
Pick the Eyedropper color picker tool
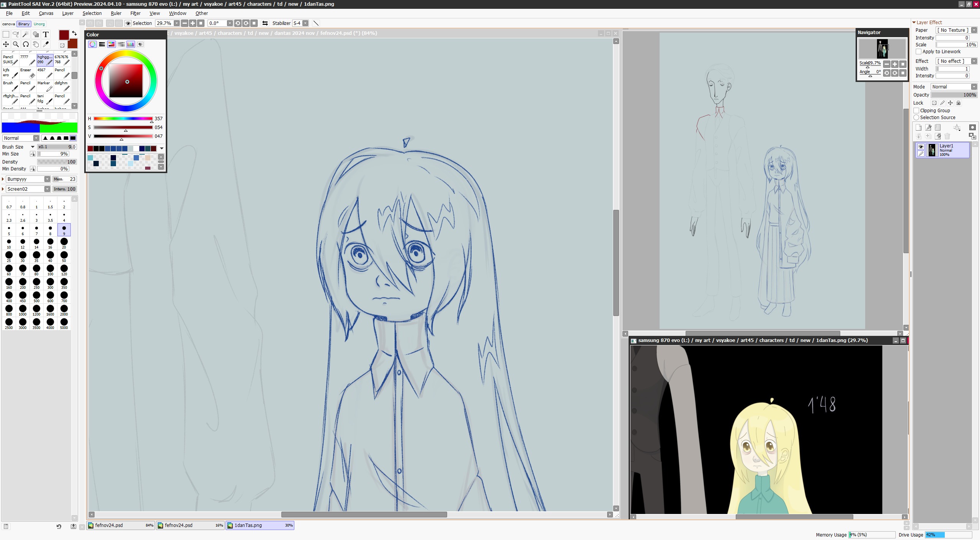[46, 44]
